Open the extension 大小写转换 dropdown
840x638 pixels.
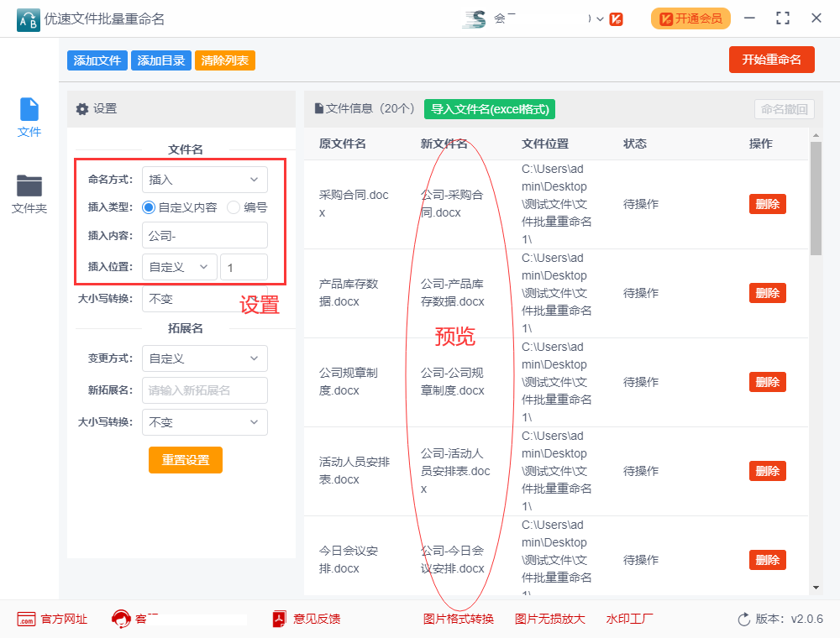tap(205, 422)
